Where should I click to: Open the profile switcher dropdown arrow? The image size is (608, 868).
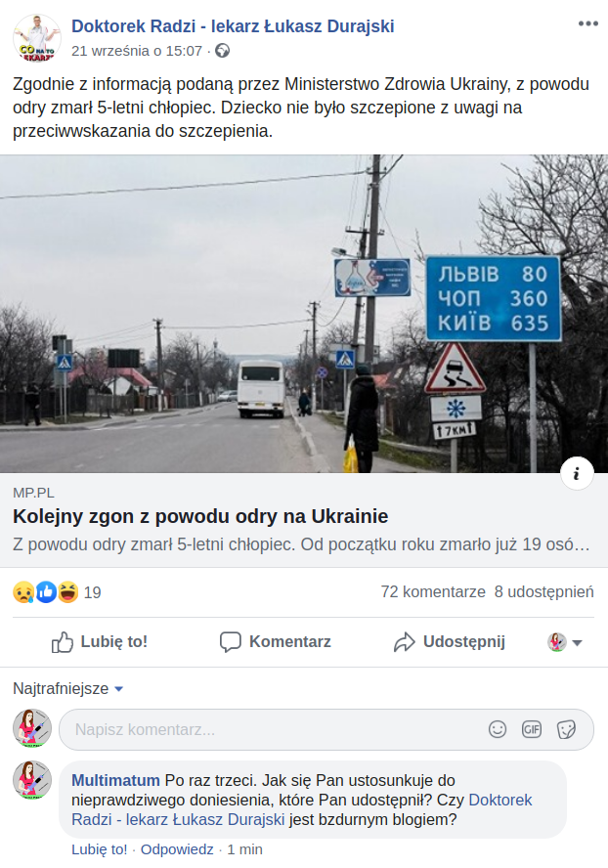point(577,643)
